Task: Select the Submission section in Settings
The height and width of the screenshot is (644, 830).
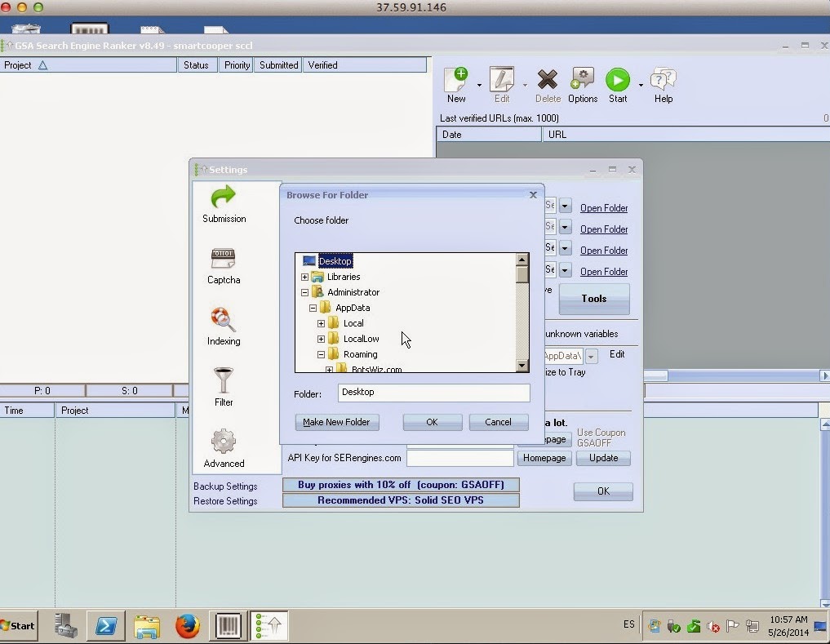Action: point(224,204)
